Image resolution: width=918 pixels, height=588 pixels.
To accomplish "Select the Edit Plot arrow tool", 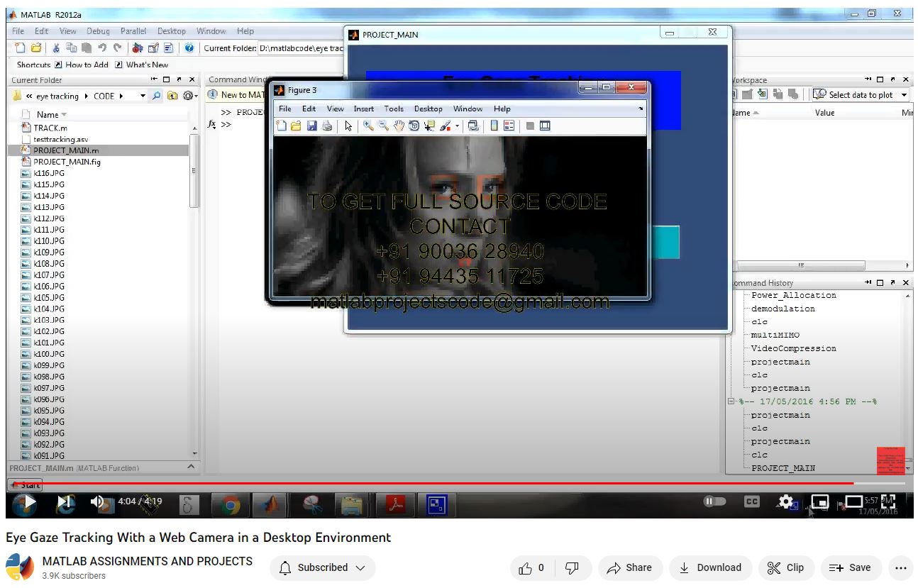I will (x=348, y=126).
